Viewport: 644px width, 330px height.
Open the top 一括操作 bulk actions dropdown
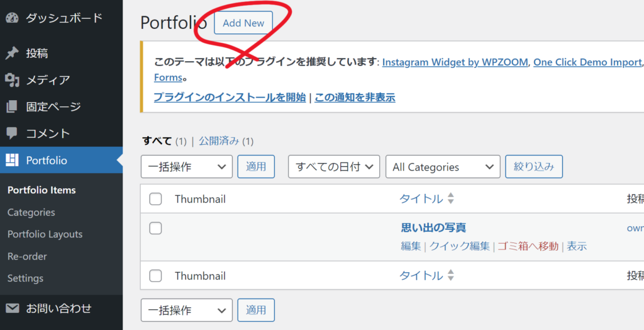tap(187, 167)
